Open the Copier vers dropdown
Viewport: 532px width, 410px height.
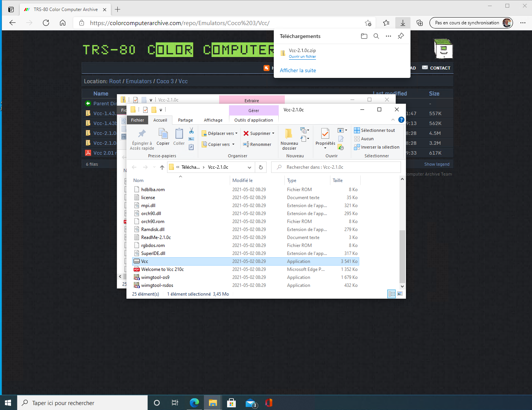coord(218,144)
